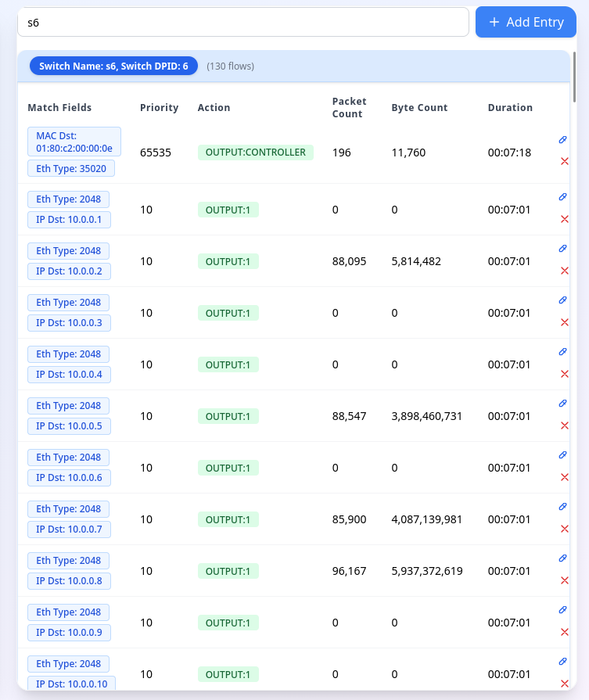The width and height of the screenshot is (589, 700).
Task: Click the plus icon inside Add Entry
Action: coord(494,22)
